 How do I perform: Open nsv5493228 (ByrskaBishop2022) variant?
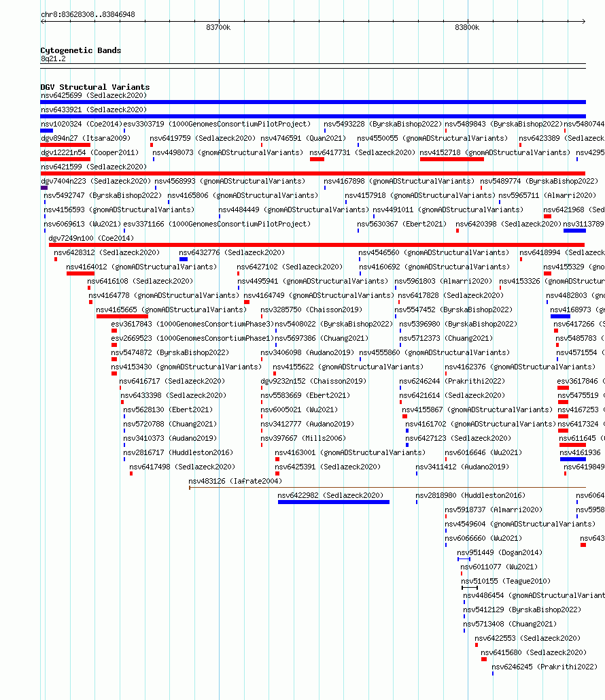tap(382, 124)
